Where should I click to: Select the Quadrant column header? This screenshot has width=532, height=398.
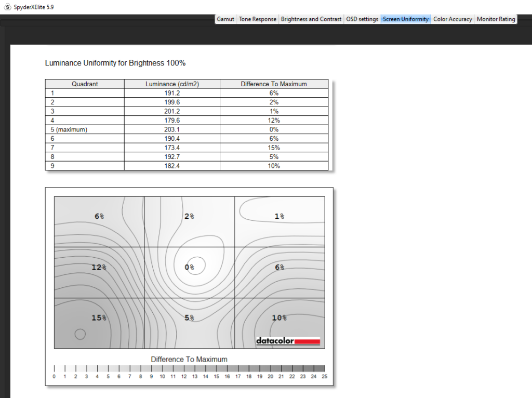[85, 84]
